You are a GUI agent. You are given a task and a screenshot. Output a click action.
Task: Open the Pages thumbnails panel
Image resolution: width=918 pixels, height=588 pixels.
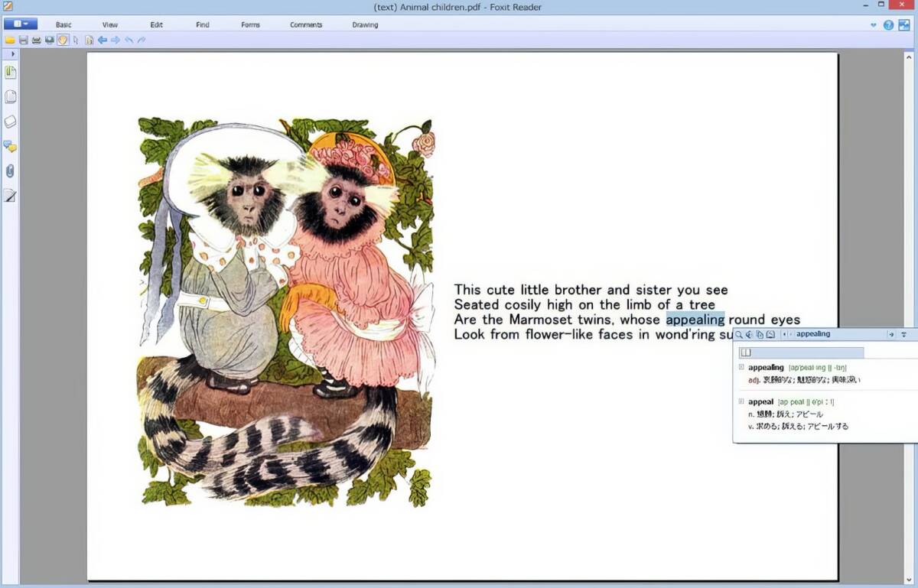pyautogui.click(x=10, y=97)
